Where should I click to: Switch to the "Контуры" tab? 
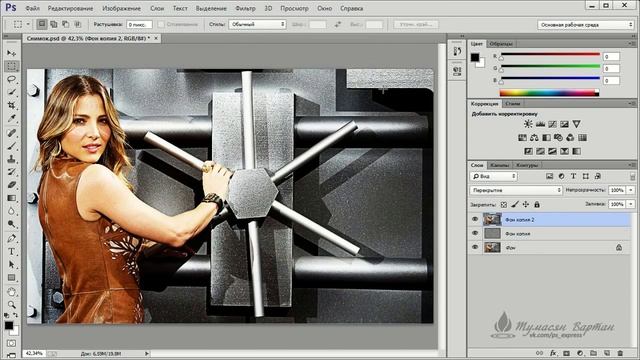[527, 165]
